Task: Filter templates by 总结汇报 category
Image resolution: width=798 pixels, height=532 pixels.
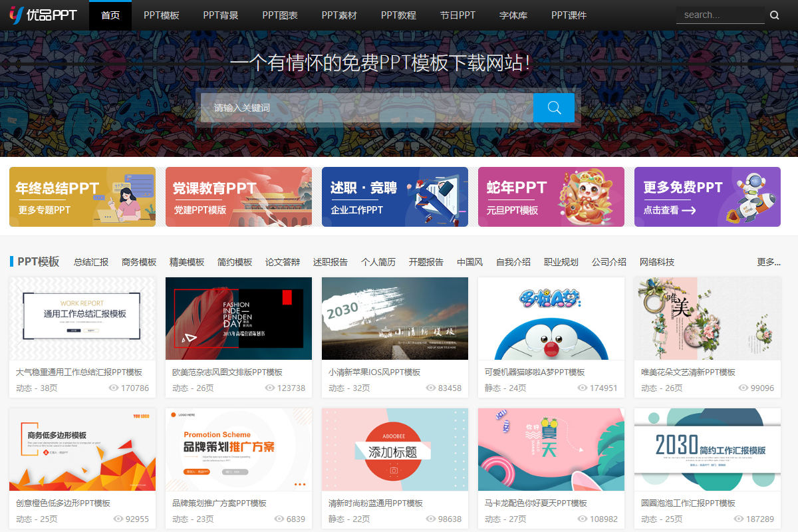Action: pyautogui.click(x=91, y=262)
